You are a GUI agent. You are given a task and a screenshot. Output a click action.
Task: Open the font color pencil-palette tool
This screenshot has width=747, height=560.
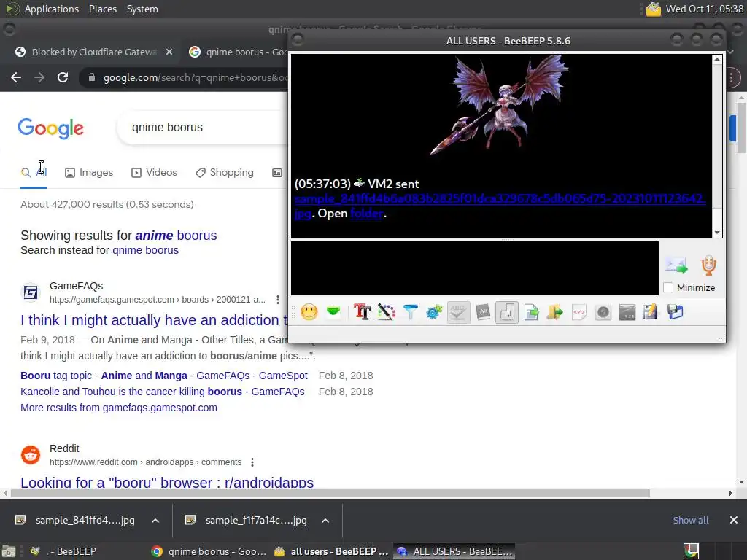[x=387, y=312]
